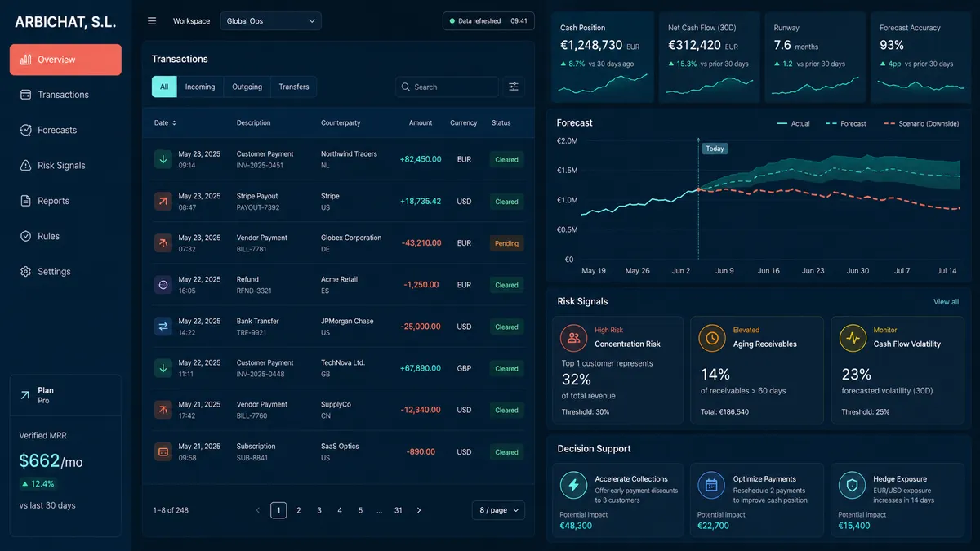
Task: Click the Aging Receivables clock icon
Action: (713, 337)
